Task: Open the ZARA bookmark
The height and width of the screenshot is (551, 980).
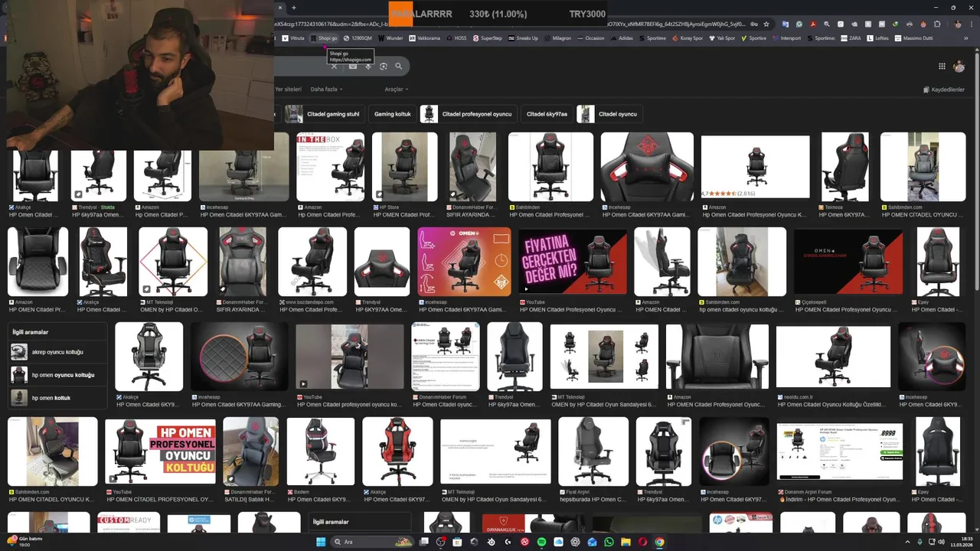Action: tap(851, 38)
